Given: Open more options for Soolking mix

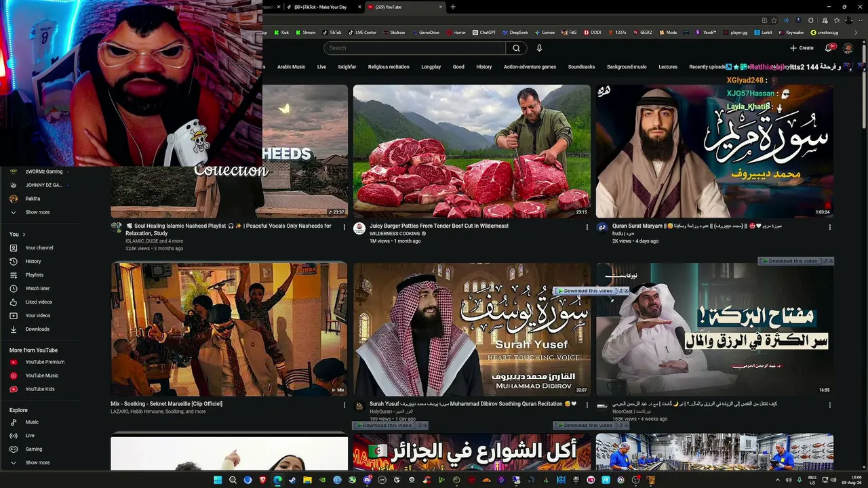Looking at the screenshot, I should [x=344, y=405].
